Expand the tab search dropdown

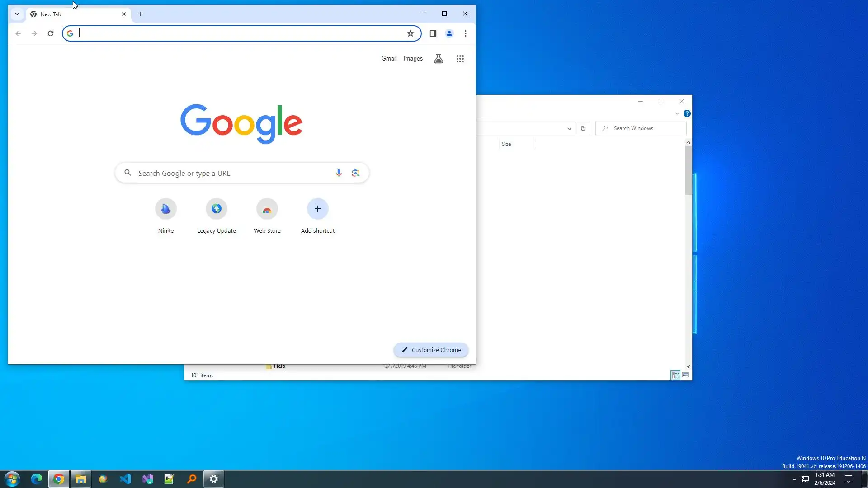click(x=17, y=14)
